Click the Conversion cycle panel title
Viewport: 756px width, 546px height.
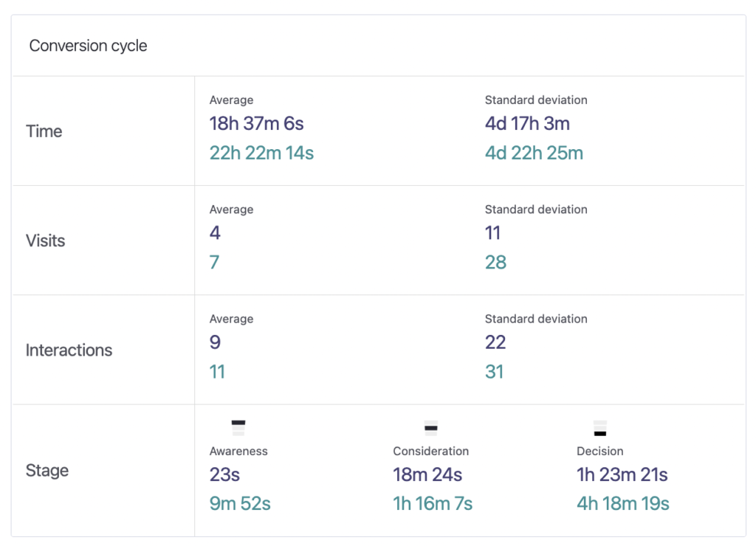[x=88, y=46]
